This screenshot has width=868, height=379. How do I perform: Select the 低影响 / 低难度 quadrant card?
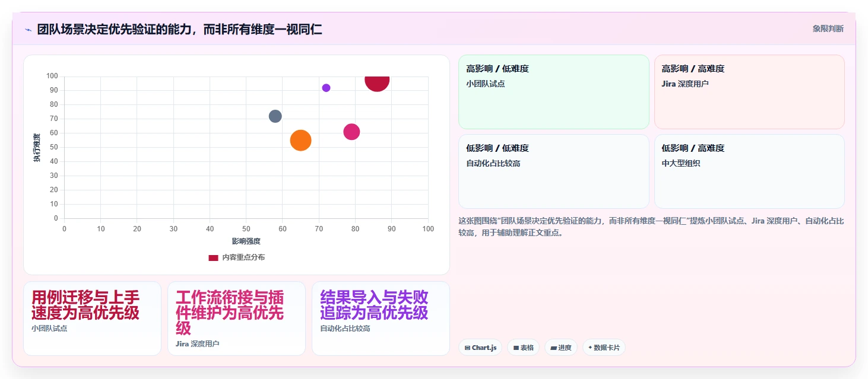554,171
